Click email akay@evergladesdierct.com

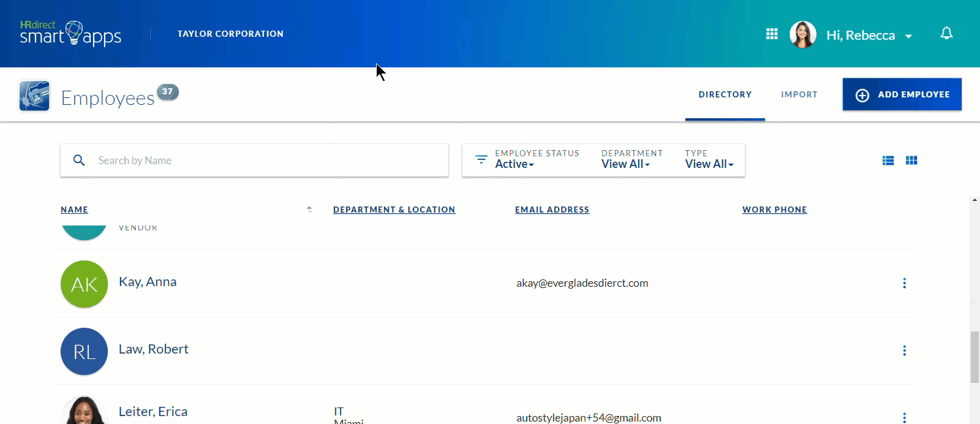582,283
